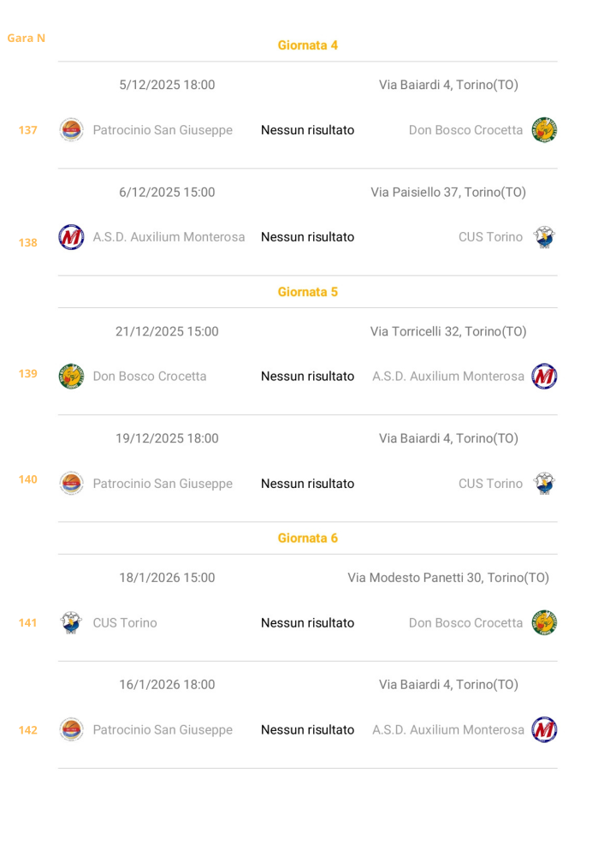Select the Giornata 4 header
This screenshot has height=856, width=616.
[x=308, y=45]
